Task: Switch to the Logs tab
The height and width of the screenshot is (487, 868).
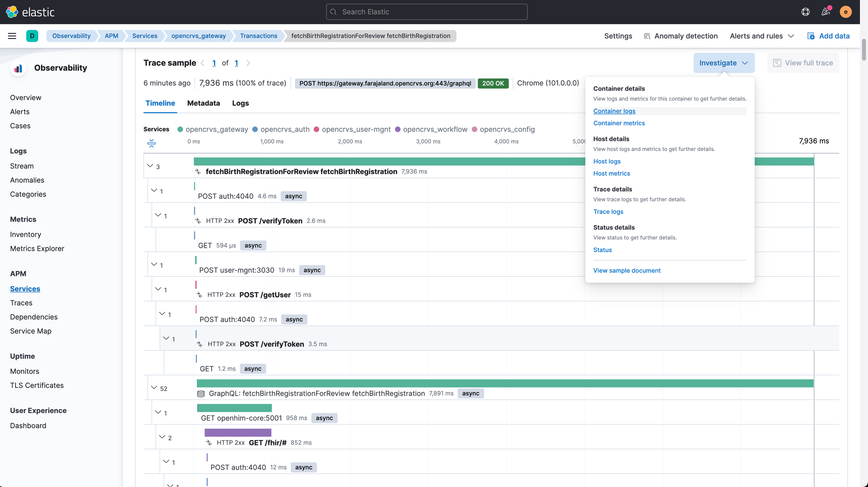Action: click(x=240, y=103)
